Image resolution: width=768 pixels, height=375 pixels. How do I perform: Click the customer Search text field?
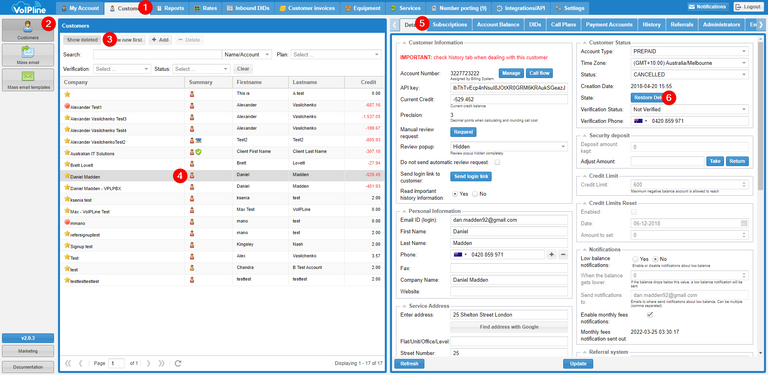point(157,55)
